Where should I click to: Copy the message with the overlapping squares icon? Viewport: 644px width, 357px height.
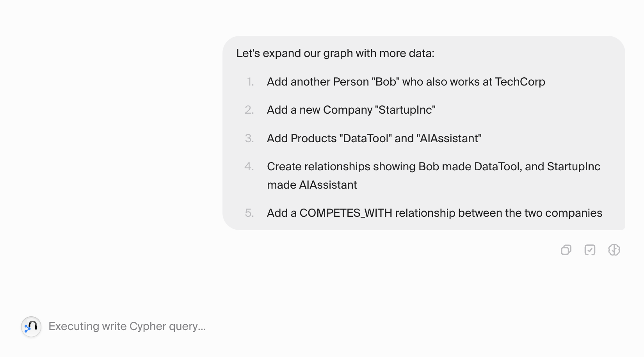[566, 250]
